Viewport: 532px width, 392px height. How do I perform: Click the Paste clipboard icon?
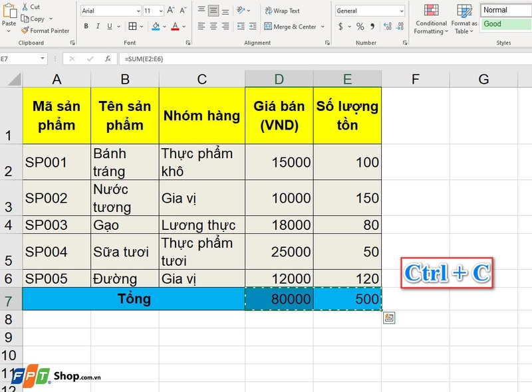(x=9, y=10)
